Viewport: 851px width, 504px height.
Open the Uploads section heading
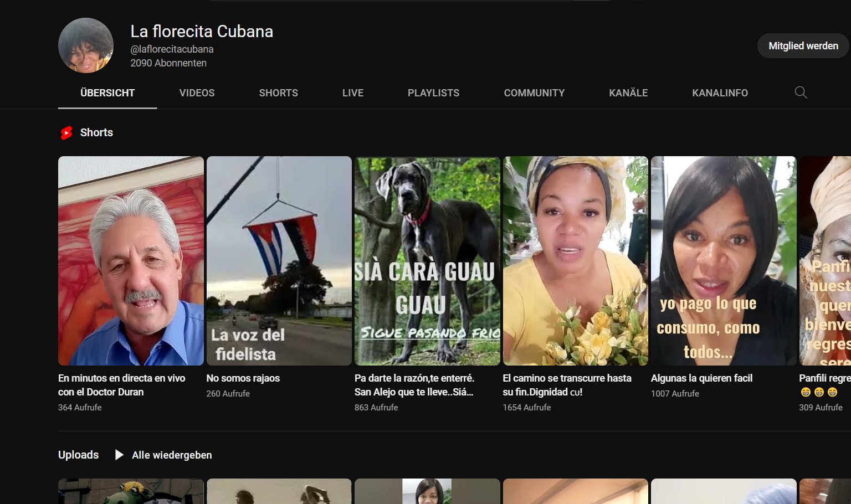[78, 455]
